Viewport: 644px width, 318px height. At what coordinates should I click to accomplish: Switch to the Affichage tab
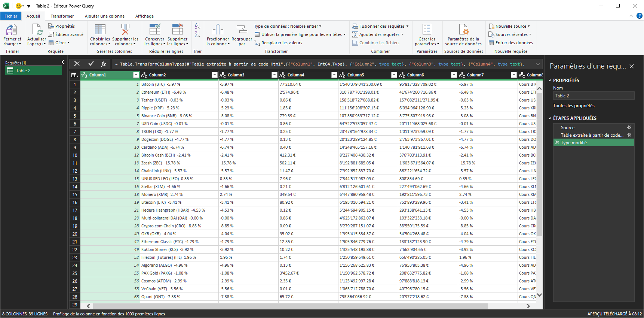144,16
